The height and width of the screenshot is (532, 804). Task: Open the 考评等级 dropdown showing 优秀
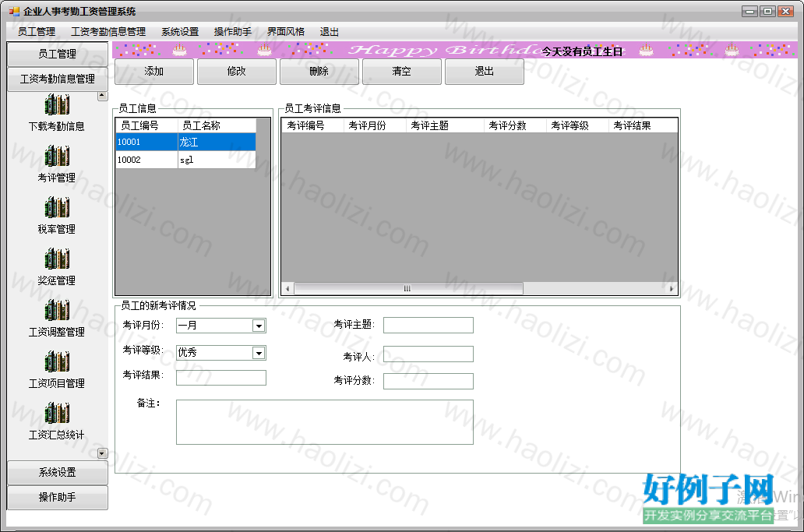click(x=259, y=353)
